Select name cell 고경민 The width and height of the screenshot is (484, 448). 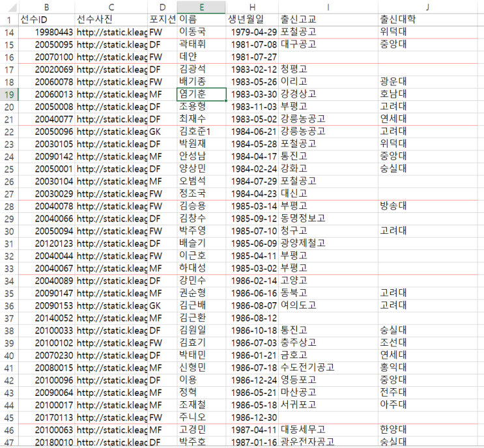[x=201, y=430]
